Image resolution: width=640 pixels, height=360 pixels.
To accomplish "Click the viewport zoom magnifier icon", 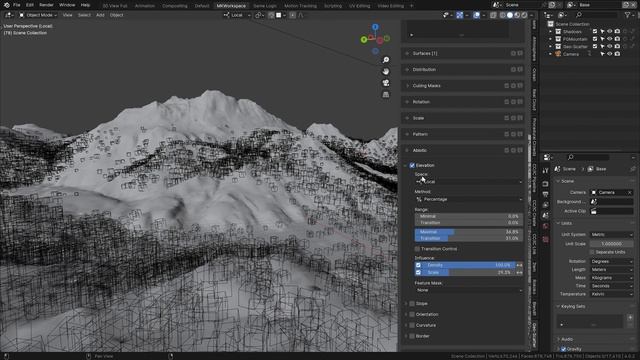I will 386,60.
